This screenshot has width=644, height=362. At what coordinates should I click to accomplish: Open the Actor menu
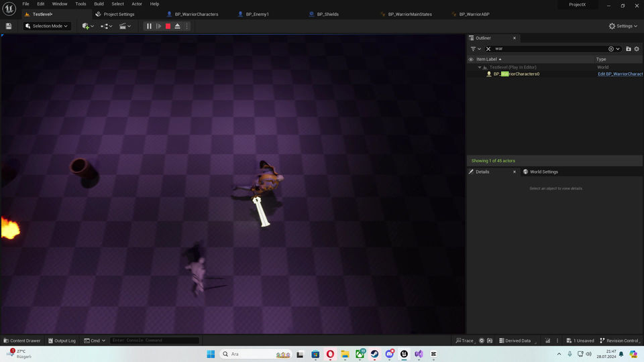[x=137, y=4]
